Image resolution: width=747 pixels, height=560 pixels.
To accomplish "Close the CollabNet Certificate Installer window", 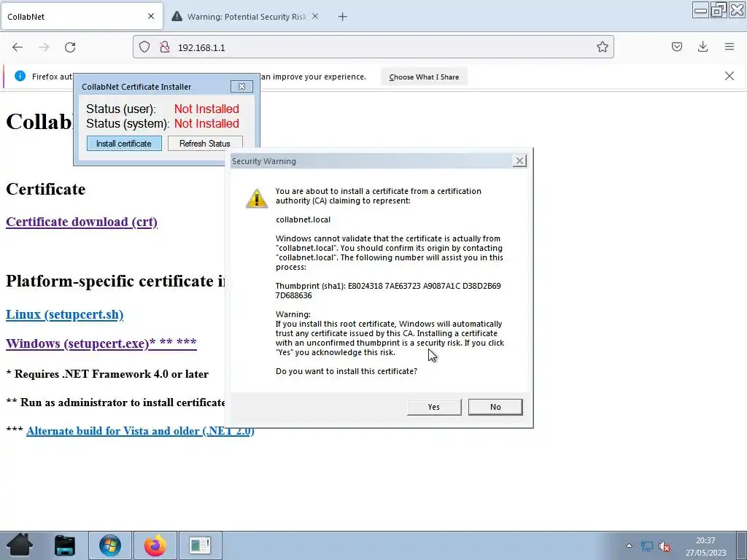I will point(241,87).
